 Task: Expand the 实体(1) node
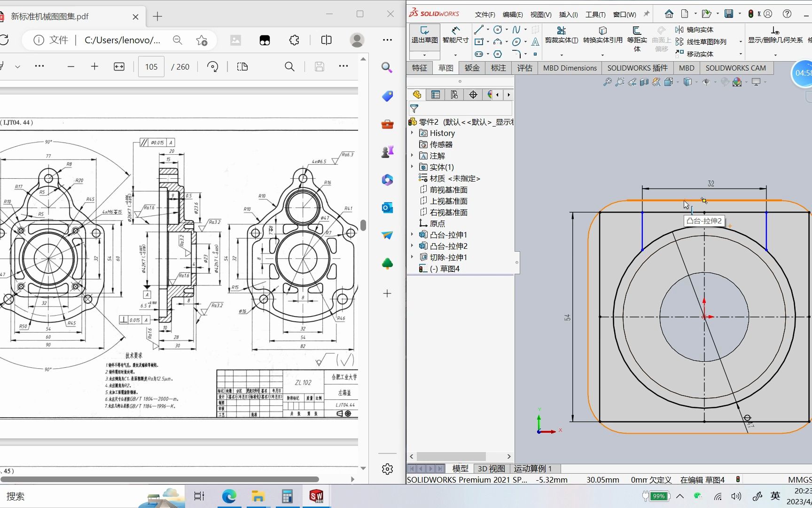pyautogui.click(x=412, y=167)
